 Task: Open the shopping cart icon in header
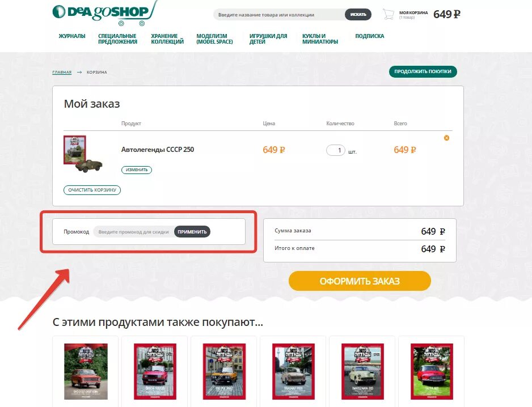click(x=388, y=14)
